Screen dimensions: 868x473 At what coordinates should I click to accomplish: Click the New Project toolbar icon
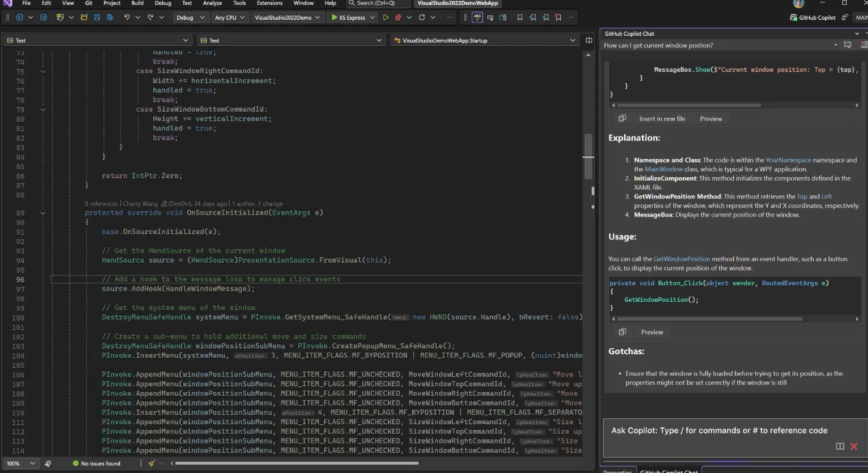[x=60, y=17]
